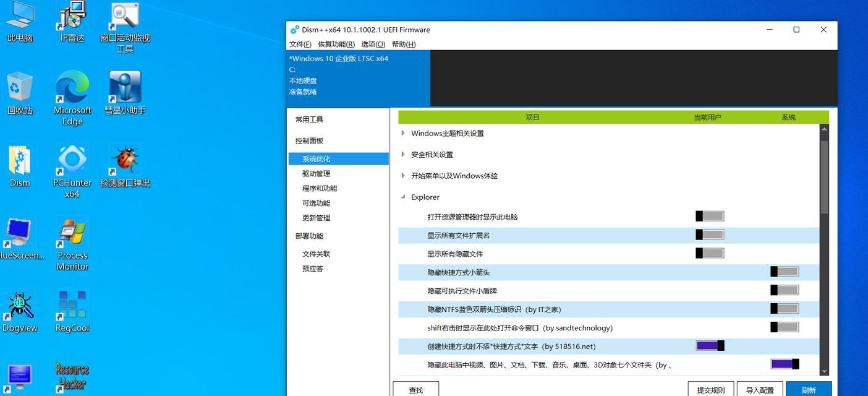Select the 回收站 recycle bin icon
Image resolution: width=868 pixels, height=396 pixels.
[20, 94]
